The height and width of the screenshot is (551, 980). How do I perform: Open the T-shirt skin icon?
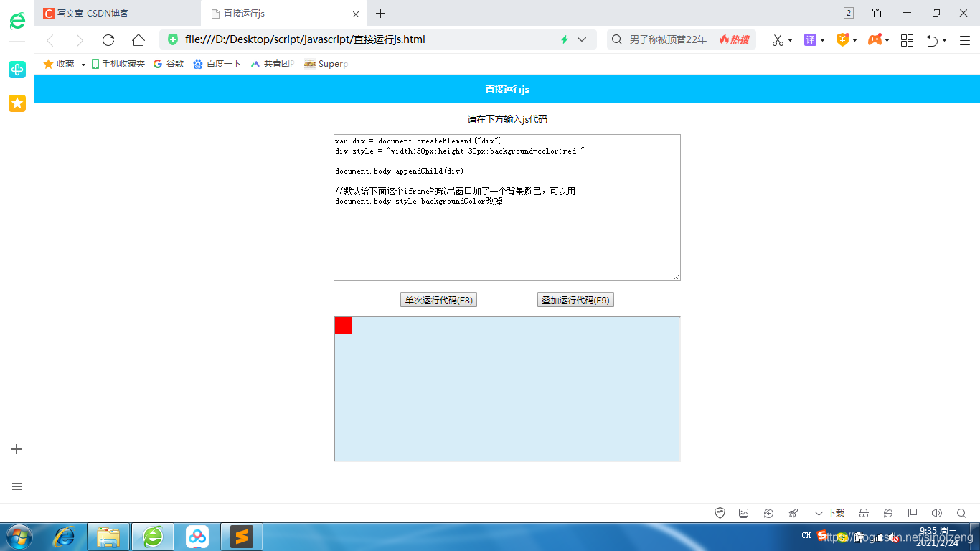pos(877,13)
